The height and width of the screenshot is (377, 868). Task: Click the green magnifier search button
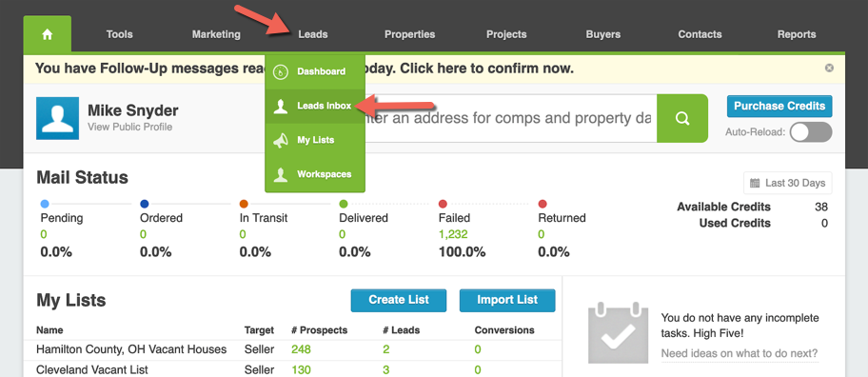pos(682,118)
